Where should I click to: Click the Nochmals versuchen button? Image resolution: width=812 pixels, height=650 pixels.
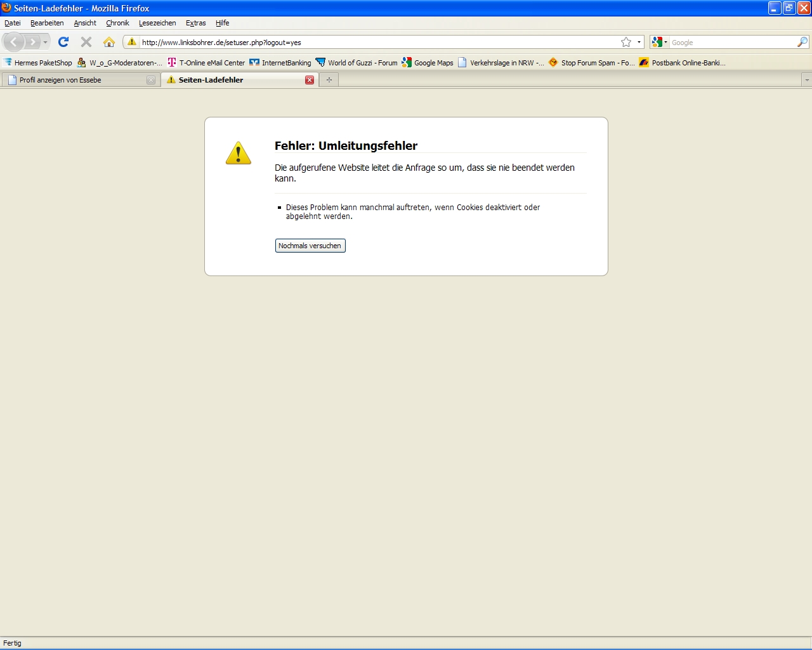[x=310, y=246]
